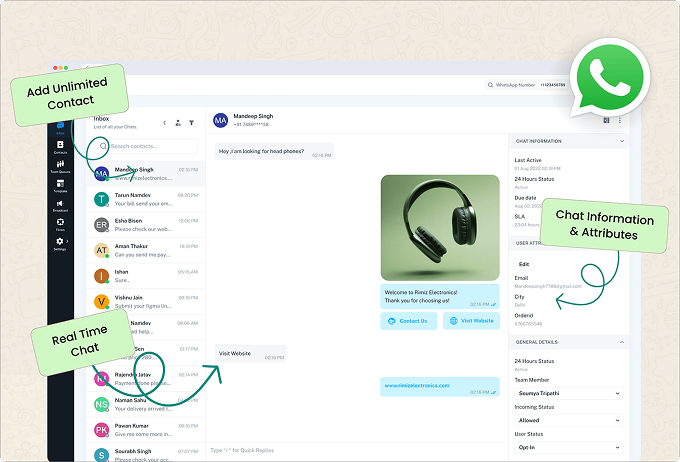Open the Broadcast section in sidebar
680x462 pixels.
pos(60,205)
